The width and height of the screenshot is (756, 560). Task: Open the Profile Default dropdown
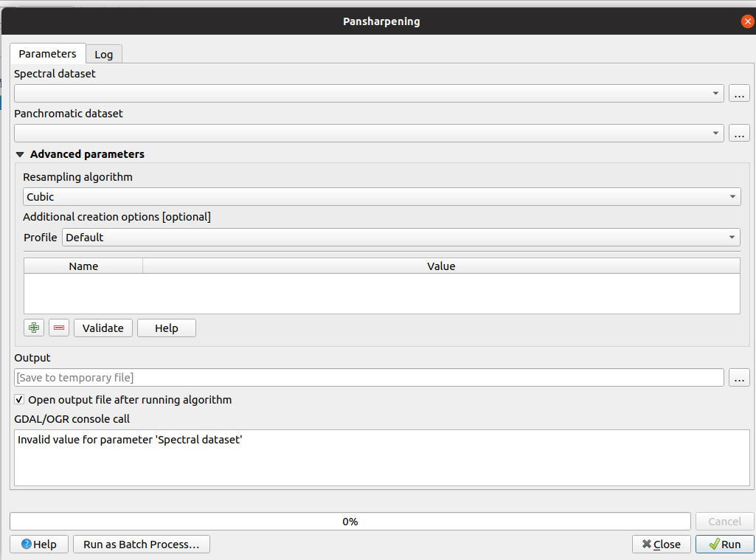coord(401,238)
